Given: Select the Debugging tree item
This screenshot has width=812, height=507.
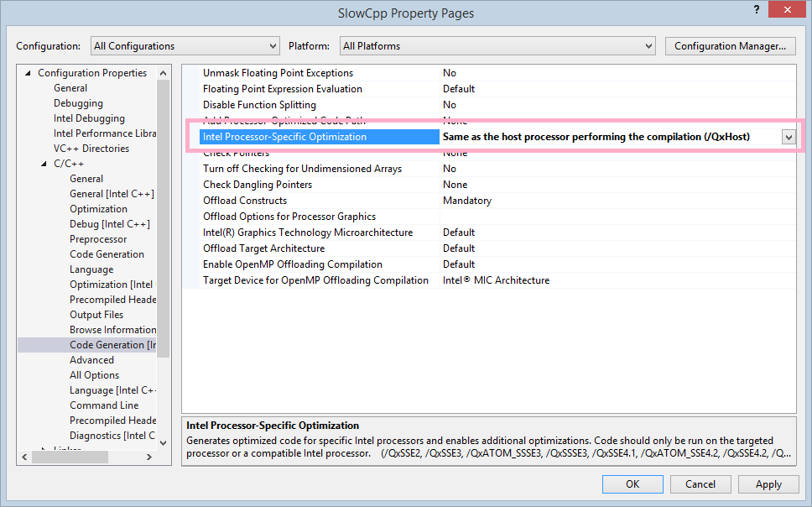Looking at the screenshot, I should point(78,103).
